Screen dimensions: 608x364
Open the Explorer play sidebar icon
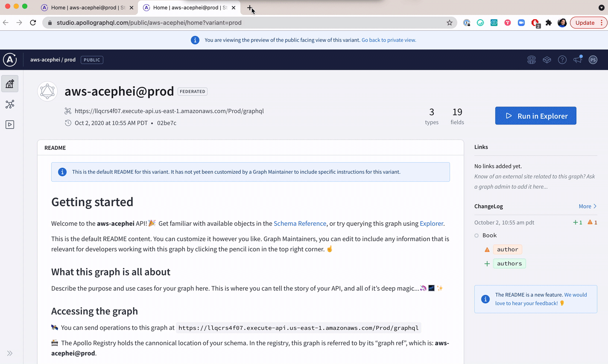point(10,125)
